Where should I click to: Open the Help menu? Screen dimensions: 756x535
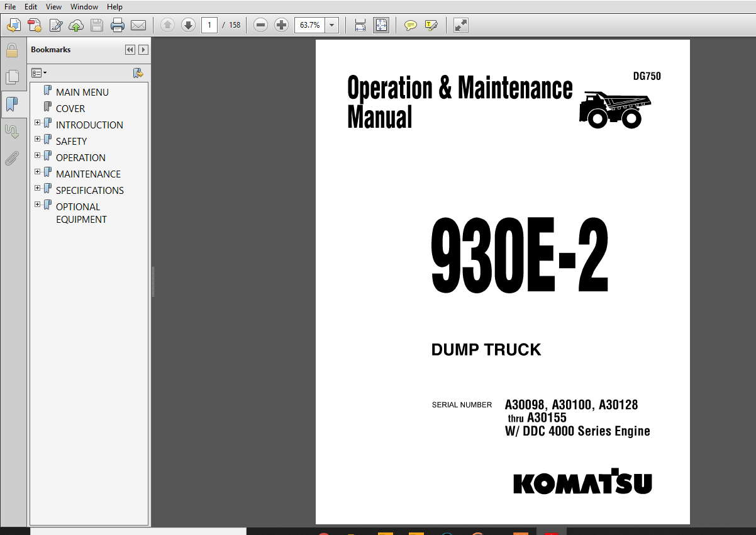tap(114, 6)
